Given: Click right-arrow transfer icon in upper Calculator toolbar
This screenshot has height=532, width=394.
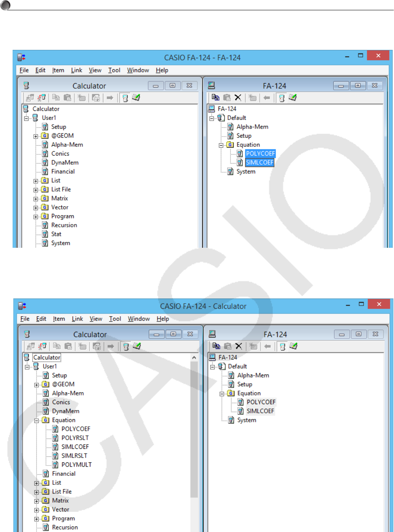Looking at the screenshot, I should (x=110, y=97).
